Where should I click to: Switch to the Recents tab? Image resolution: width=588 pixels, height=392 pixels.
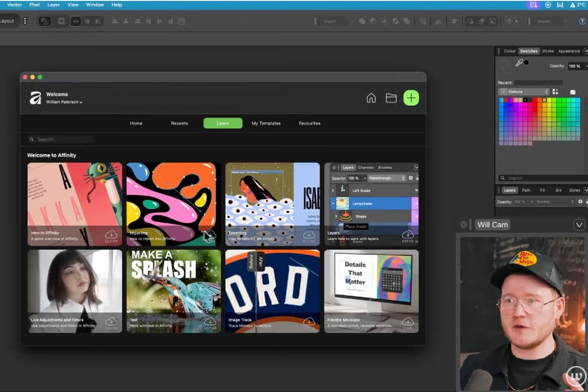tap(179, 123)
